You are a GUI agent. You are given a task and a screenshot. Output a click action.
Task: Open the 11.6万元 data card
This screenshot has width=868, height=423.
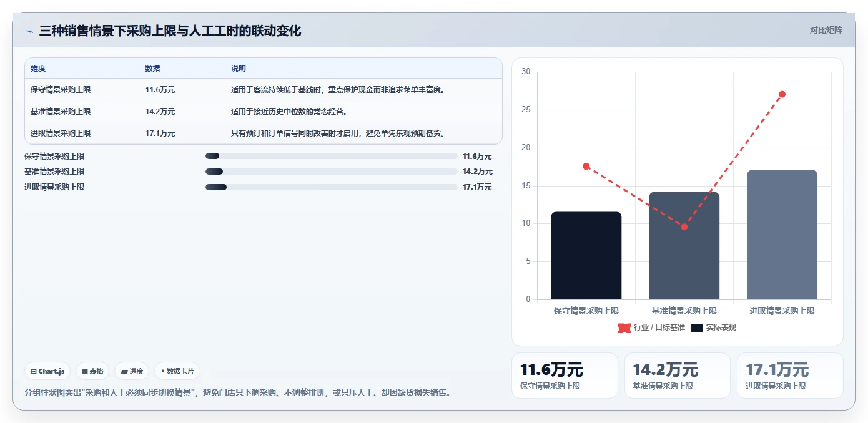click(565, 376)
